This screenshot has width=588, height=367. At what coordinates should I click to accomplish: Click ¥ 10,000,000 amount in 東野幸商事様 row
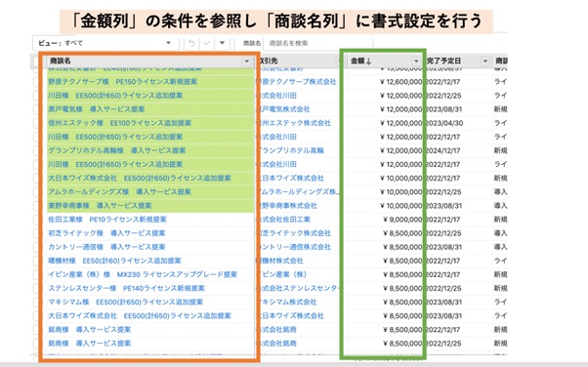(400, 206)
